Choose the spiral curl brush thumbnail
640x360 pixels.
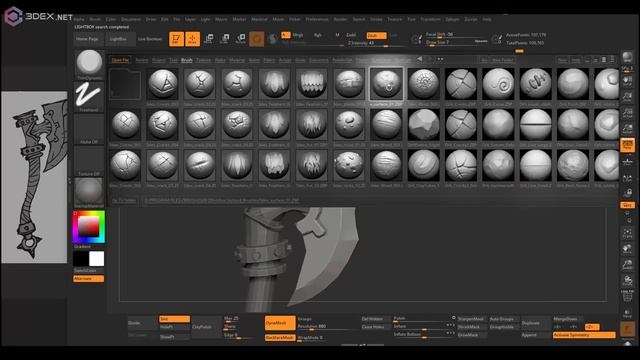tap(498, 84)
